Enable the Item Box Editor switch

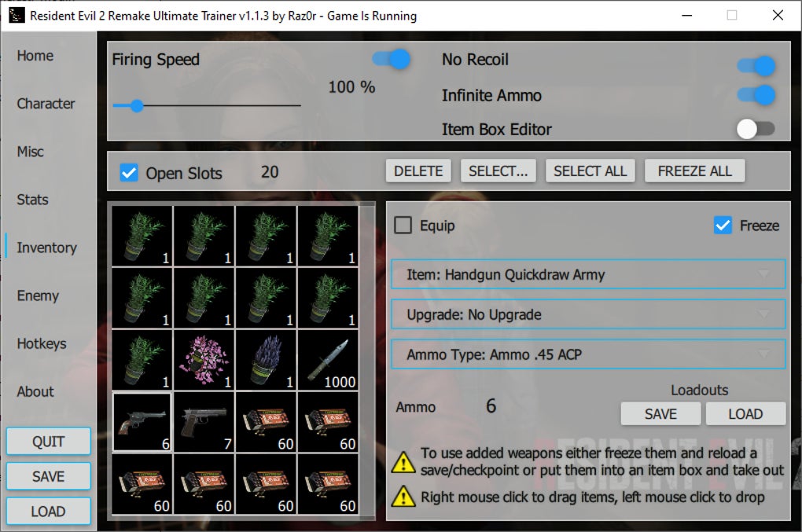pos(756,129)
